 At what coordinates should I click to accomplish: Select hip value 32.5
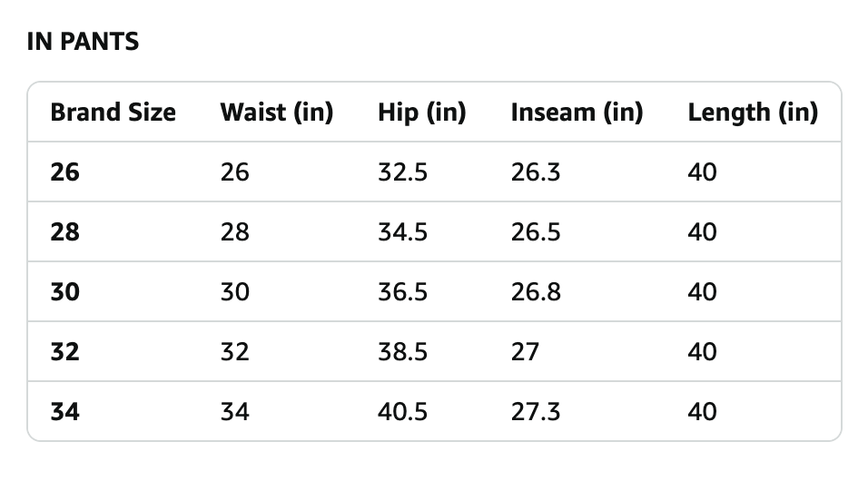[x=402, y=172]
